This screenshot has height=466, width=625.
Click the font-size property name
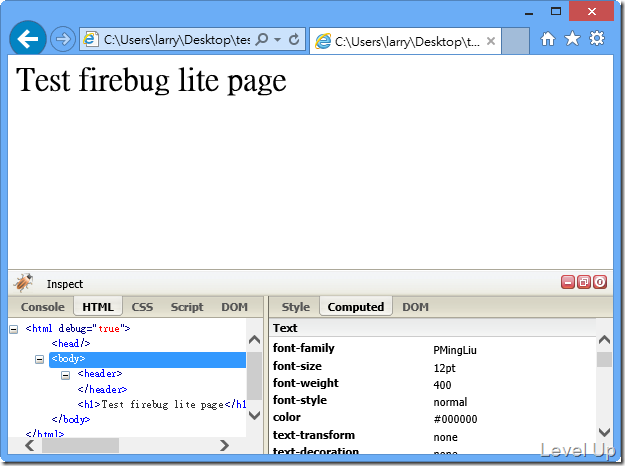click(x=297, y=366)
